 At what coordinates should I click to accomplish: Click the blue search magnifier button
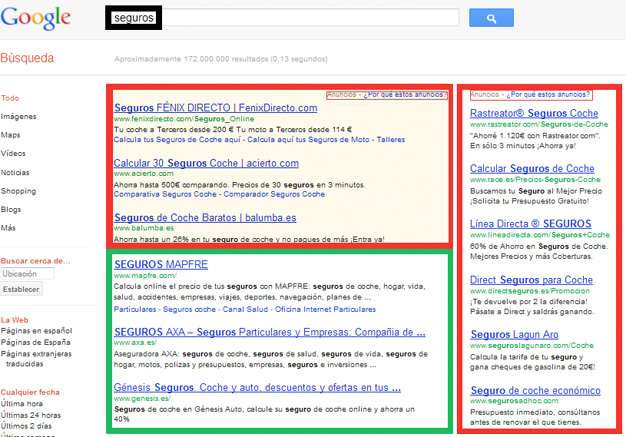click(491, 18)
